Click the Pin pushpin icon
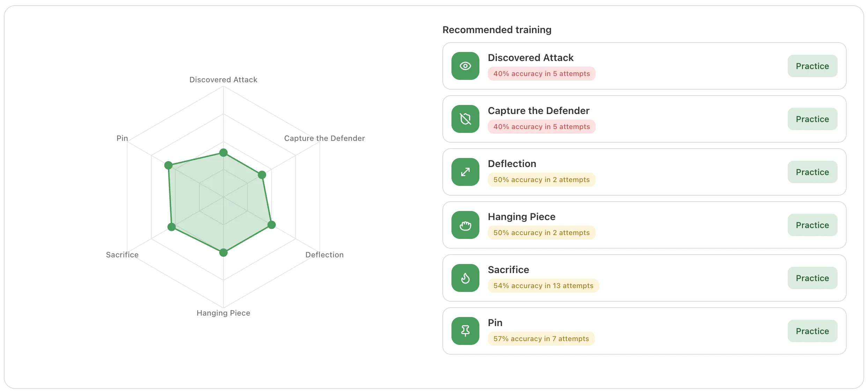 [465, 331]
